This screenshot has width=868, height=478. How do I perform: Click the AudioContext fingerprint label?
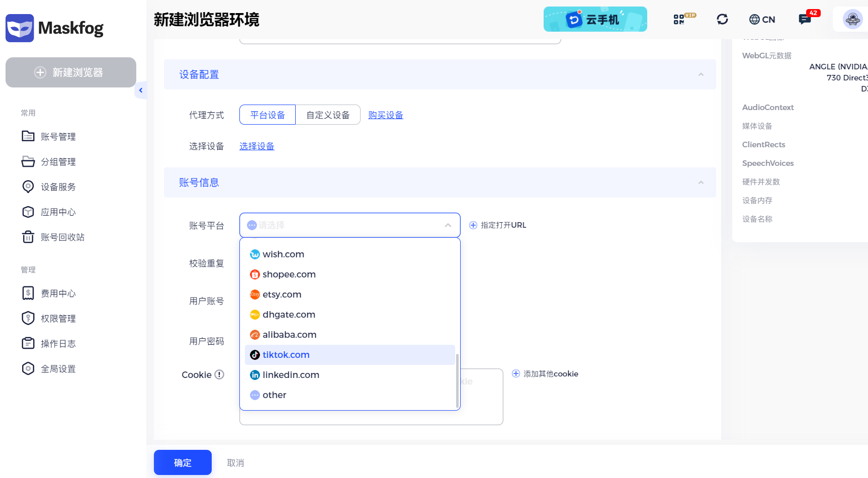pos(768,107)
